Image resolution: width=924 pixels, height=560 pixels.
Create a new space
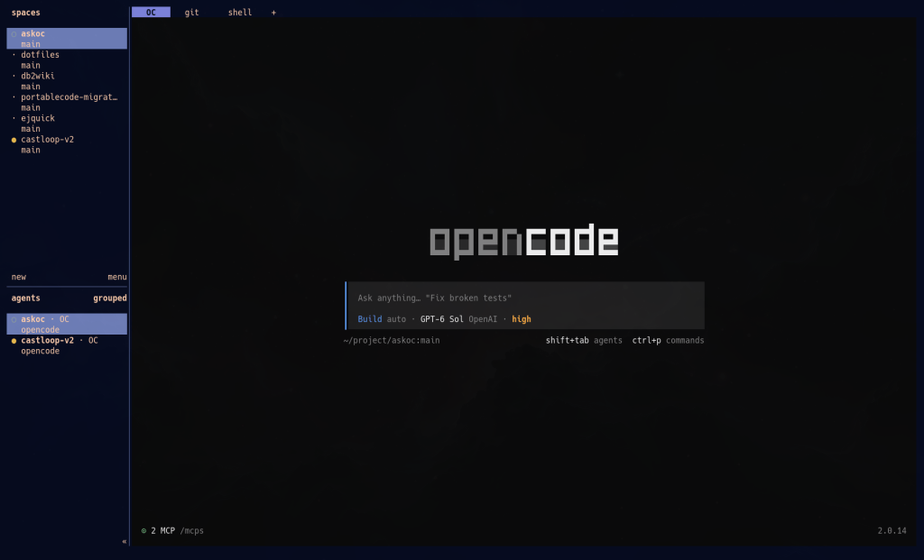point(19,277)
